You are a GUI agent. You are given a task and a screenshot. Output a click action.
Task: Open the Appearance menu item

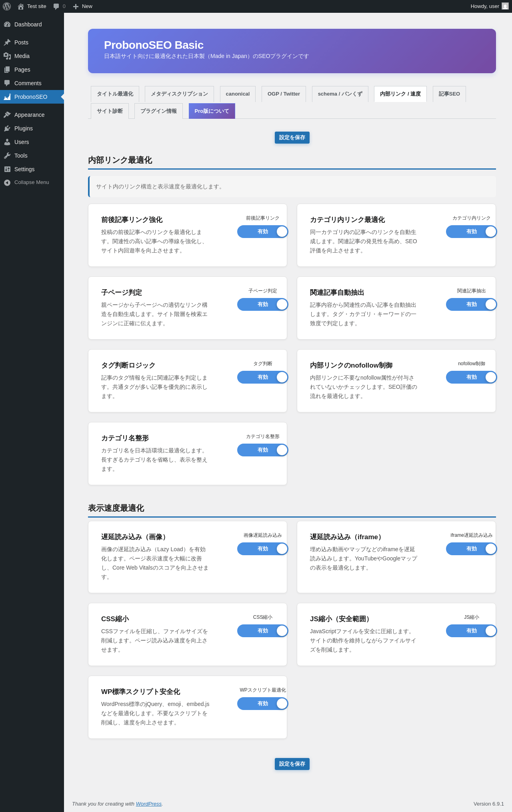32,115
